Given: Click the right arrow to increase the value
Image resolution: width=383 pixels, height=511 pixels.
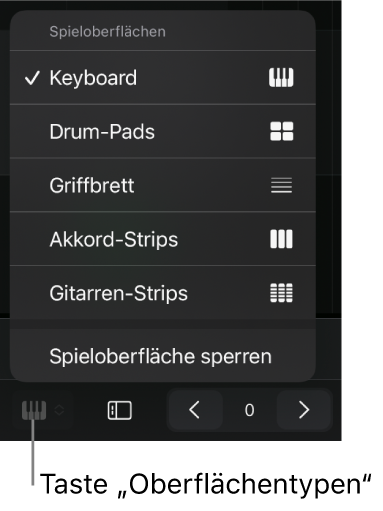Looking at the screenshot, I should 304,410.
